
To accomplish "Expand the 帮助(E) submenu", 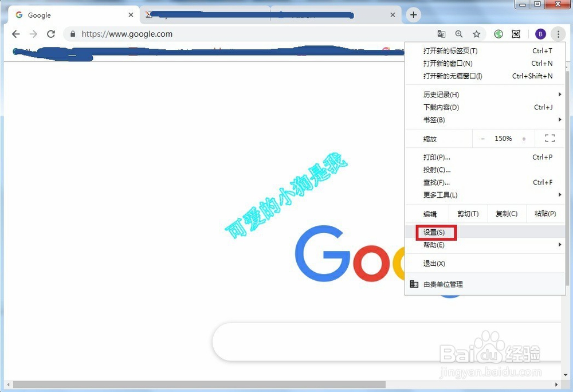I will [485, 245].
